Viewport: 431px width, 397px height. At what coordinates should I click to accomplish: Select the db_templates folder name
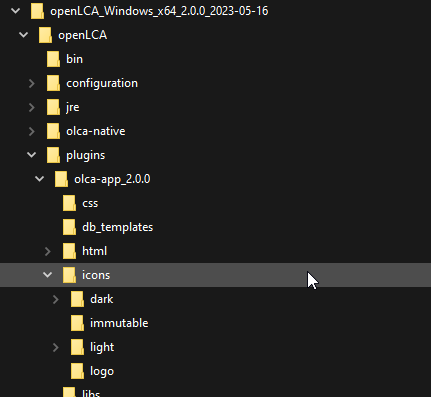coord(118,227)
